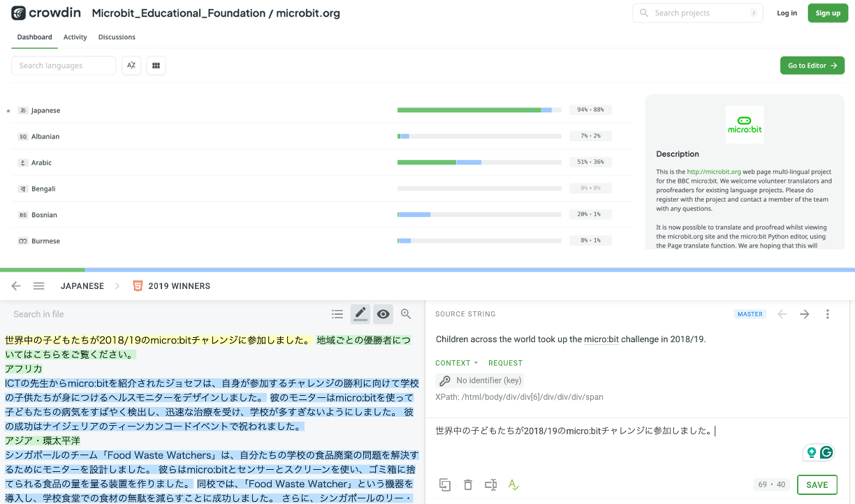Click the Bengali language icon

[23, 189]
